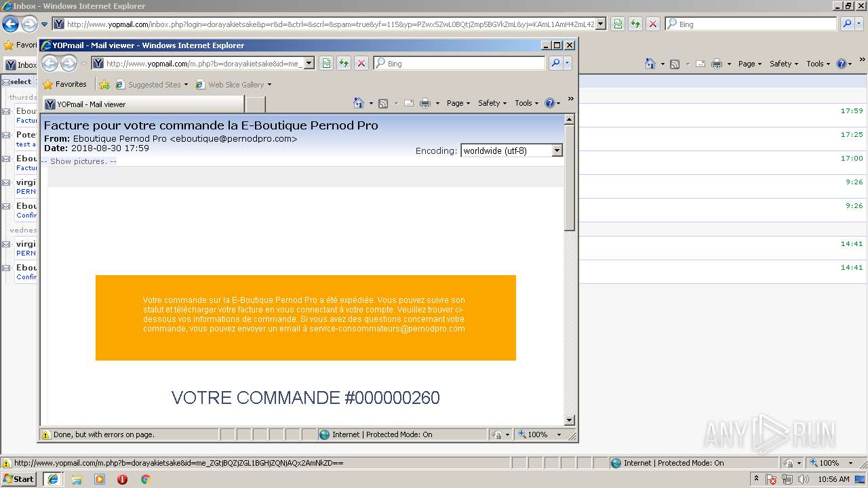
Task: Click Feeds icon in Mail viewer command bar
Action: pos(383,103)
